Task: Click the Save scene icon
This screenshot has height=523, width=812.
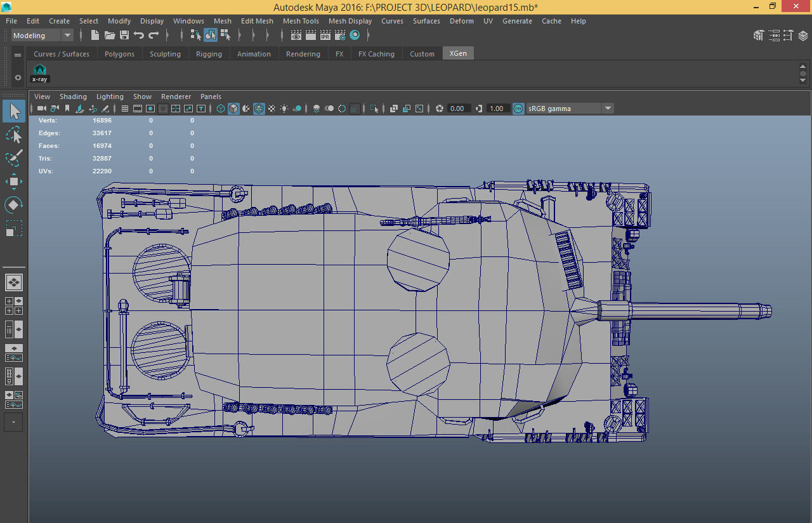Action: tap(124, 36)
